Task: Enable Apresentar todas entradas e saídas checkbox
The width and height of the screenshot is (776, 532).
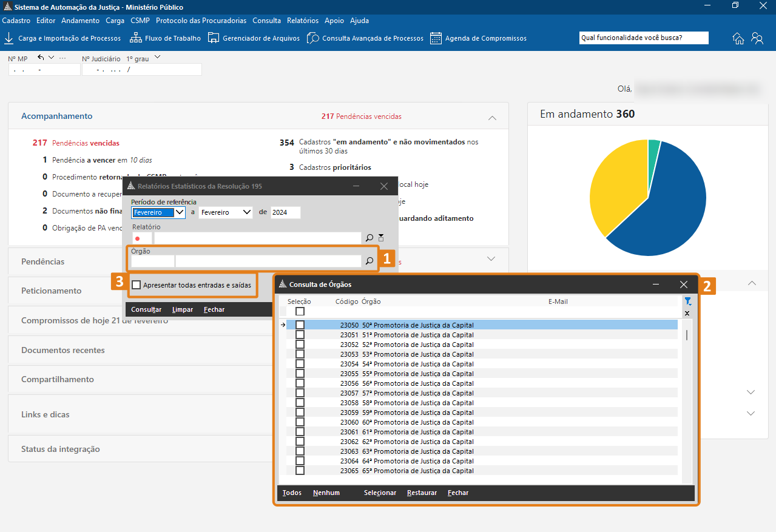Action: coord(137,285)
